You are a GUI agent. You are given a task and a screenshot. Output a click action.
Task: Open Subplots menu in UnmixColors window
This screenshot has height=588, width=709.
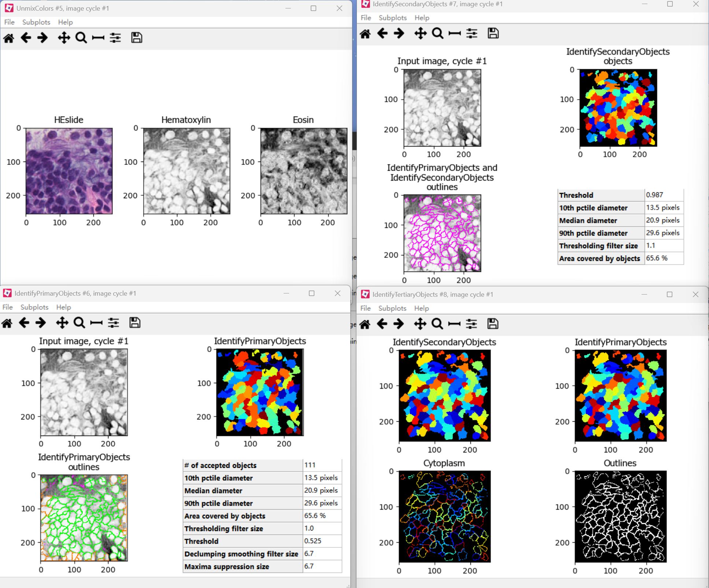[36, 22]
